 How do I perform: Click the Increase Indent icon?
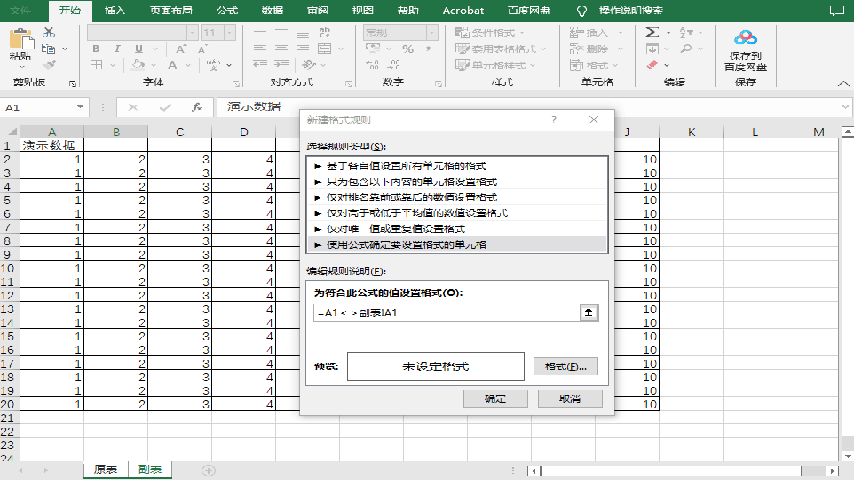click(x=281, y=64)
